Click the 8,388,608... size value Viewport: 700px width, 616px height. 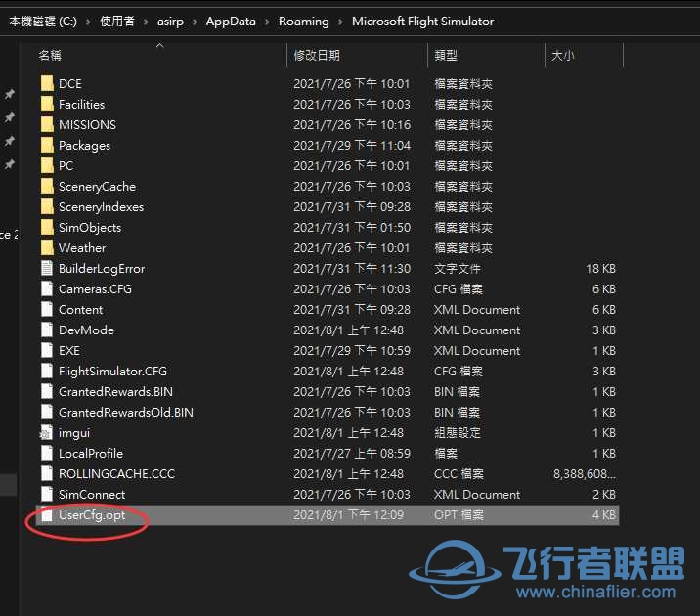coord(585,473)
